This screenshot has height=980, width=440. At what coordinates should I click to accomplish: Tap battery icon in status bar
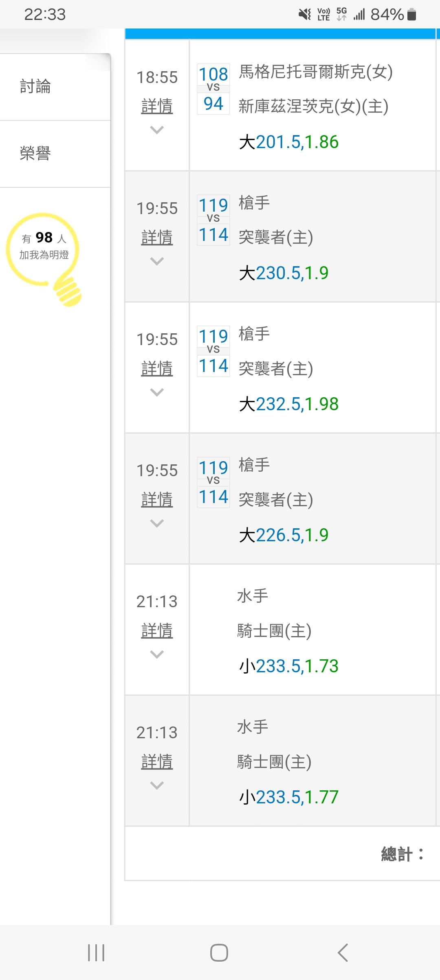(x=411, y=15)
